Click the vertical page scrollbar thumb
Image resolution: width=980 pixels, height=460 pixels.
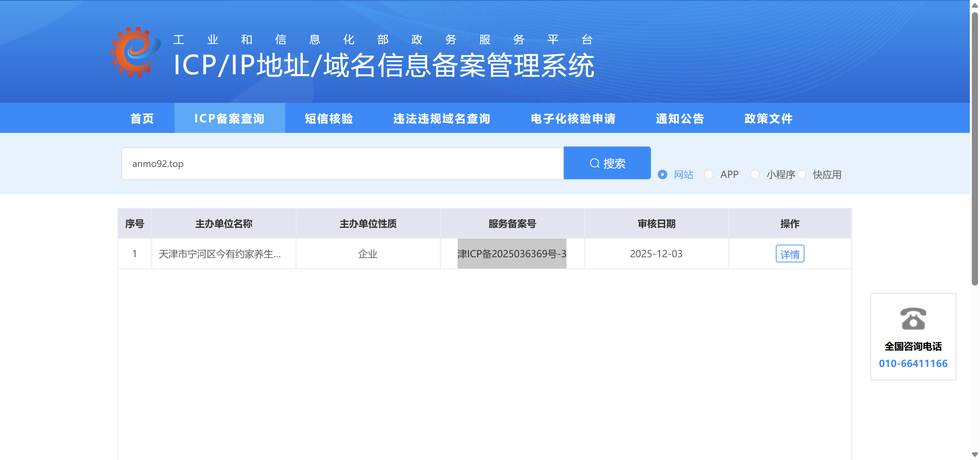[x=975, y=149]
